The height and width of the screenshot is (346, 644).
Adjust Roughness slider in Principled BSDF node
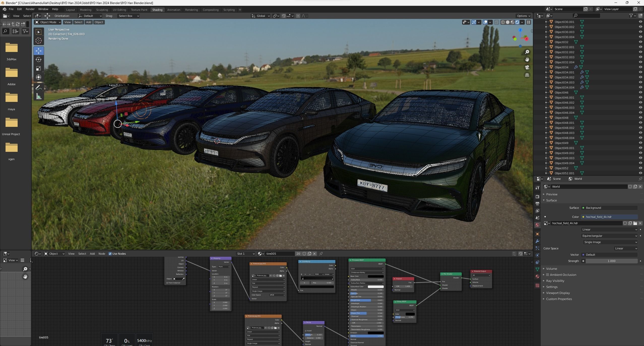[x=367, y=300]
